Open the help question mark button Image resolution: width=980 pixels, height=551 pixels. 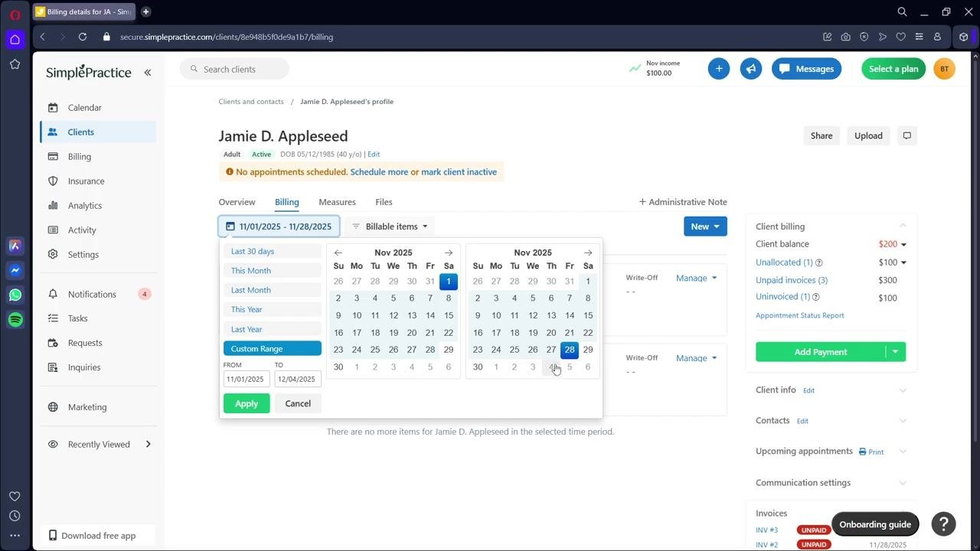(x=944, y=524)
